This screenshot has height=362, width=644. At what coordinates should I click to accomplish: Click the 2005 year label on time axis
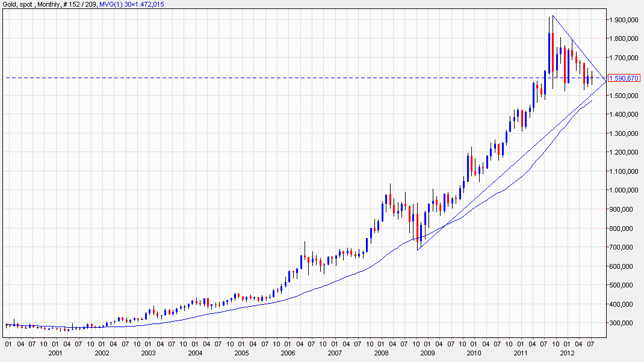click(240, 354)
